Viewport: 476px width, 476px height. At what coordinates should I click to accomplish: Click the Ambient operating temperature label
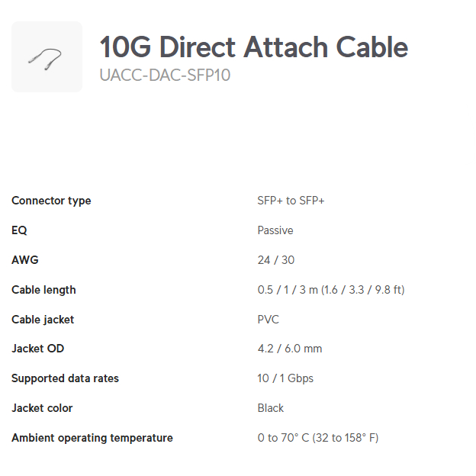[x=92, y=438]
